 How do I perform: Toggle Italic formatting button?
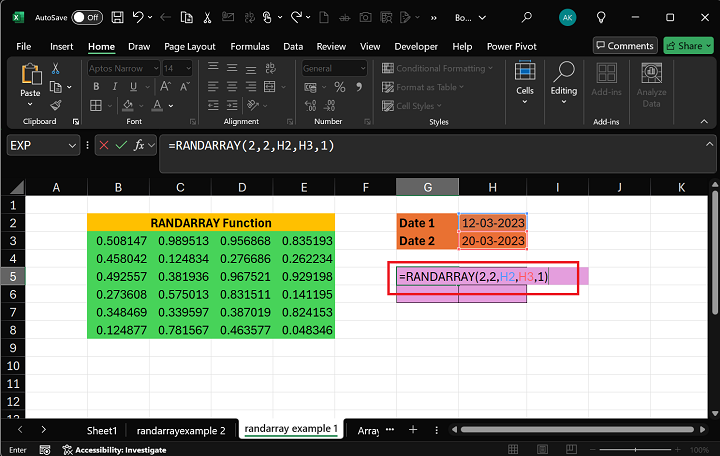pos(115,86)
